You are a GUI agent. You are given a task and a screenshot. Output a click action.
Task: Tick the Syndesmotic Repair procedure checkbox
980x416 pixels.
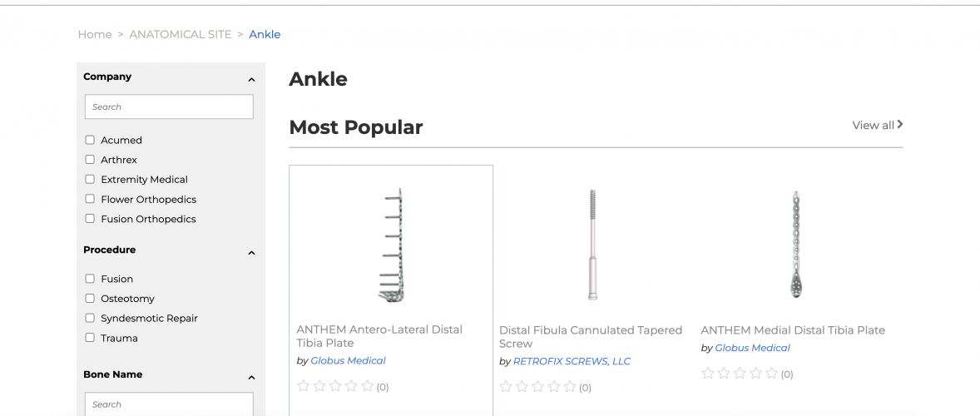click(90, 319)
